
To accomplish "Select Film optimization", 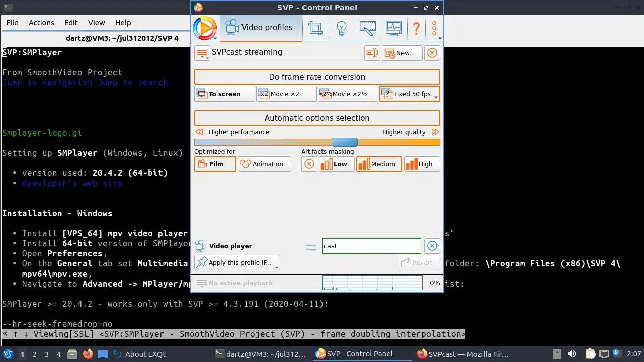I will click(215, 164).
